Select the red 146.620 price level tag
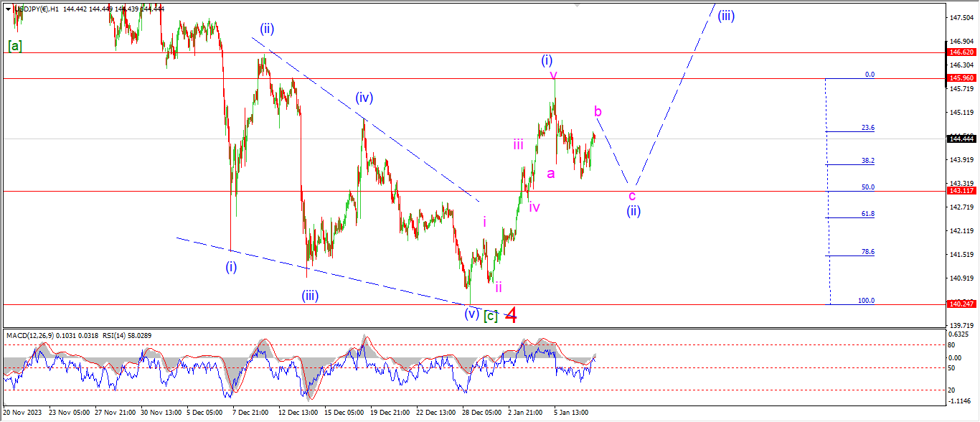The width and height of the screenshot is (980, 422). pos(960,52)
